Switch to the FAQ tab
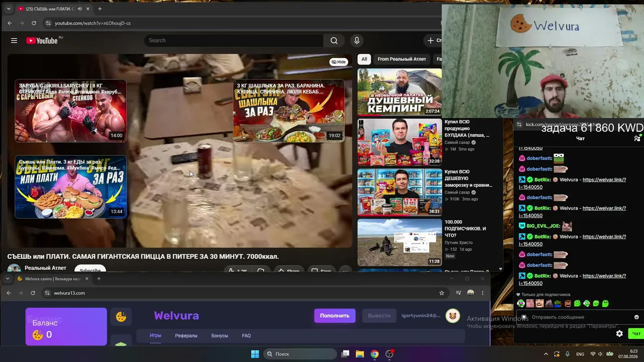The image size is (644, 362). click(246, 336)
